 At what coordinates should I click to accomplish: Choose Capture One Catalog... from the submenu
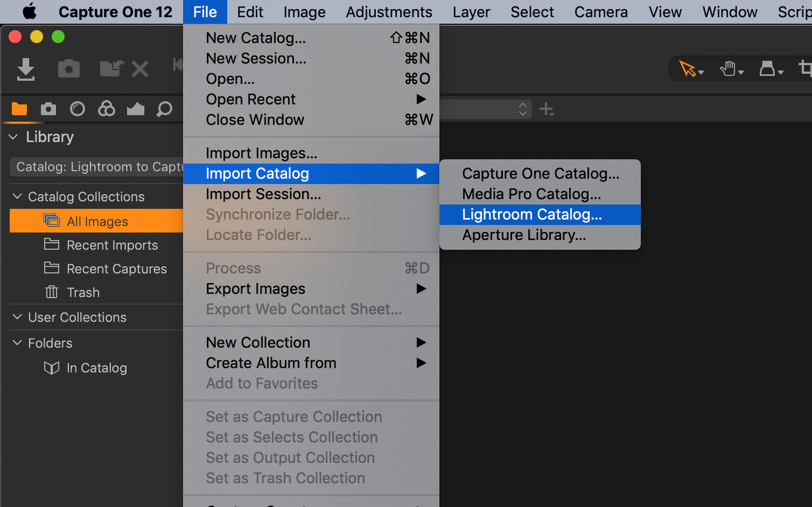(540, 173)
